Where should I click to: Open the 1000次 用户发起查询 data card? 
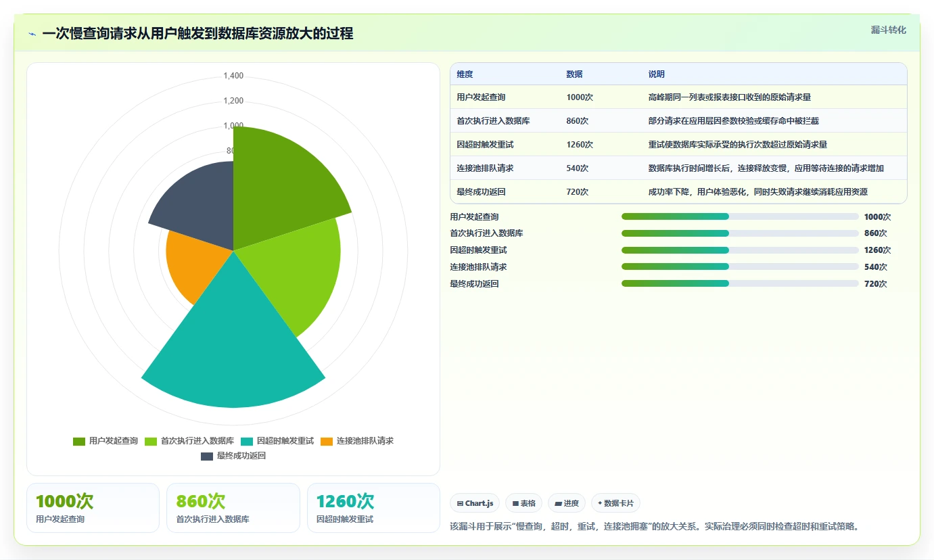point(93,508)
